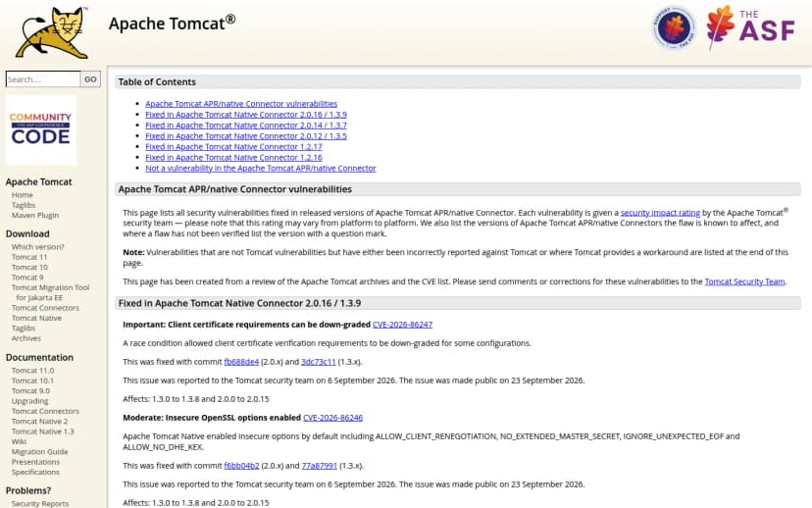Open the Tomcat Security Team link
This screenshot has width=812, height=508.
pyautogui.click(x=744, y=281)
